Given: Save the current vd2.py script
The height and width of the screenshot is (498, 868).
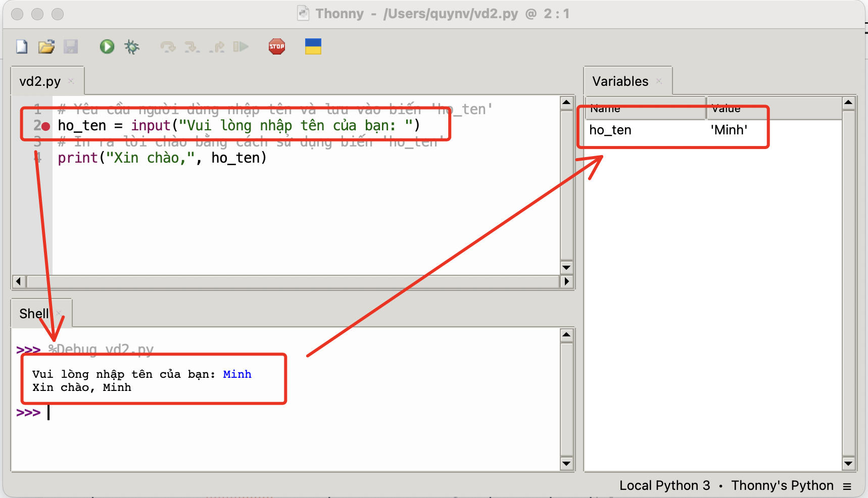Looking at the screenshot, I should point(71,46).
